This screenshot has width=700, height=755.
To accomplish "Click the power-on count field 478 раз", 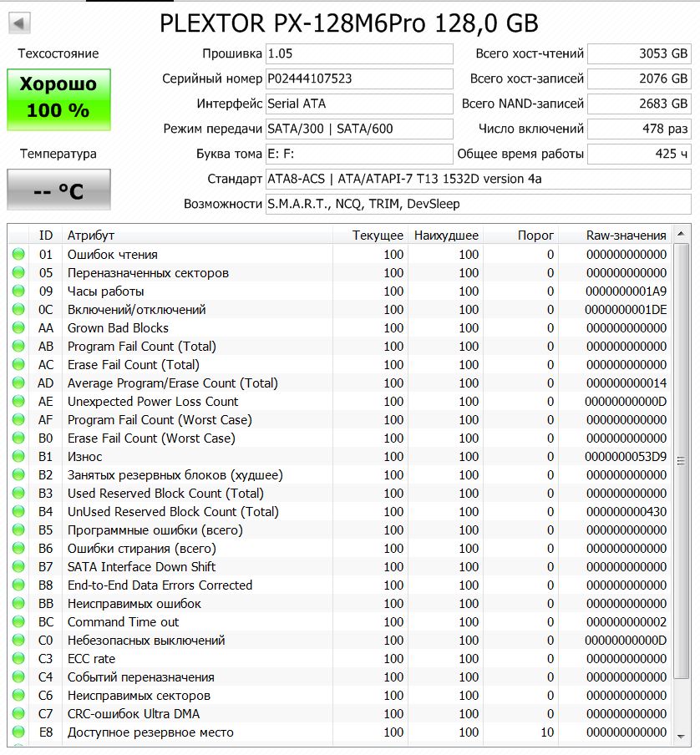I will point(639,129).
